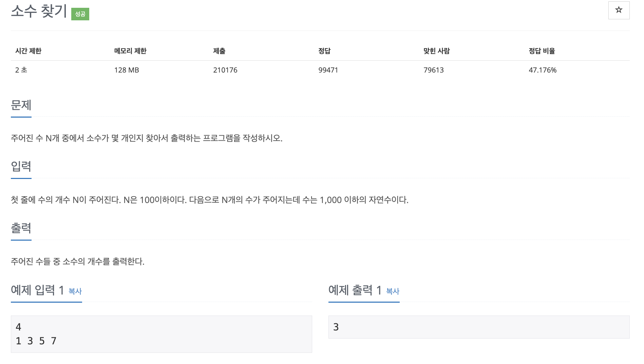Select the 시간 제한 column header
This screenshot has width=644, height=364.
tap(28, 51)
